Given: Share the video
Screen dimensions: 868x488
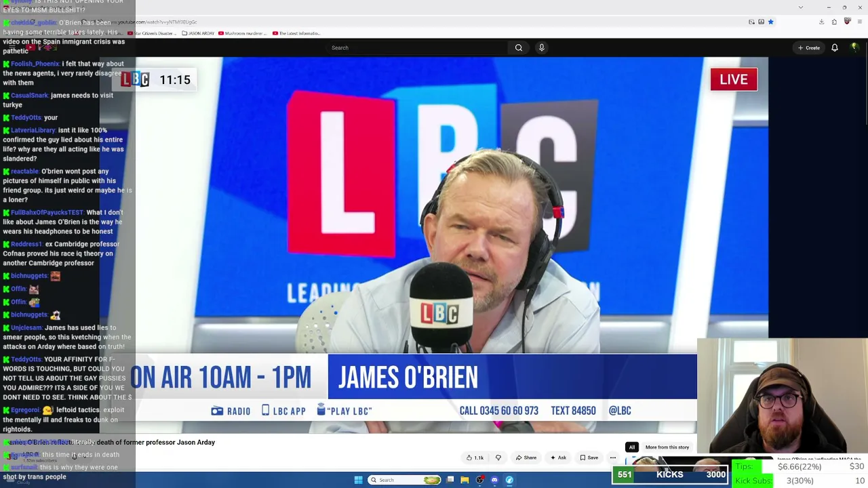Looking at the screenshot, I should 526,457.
